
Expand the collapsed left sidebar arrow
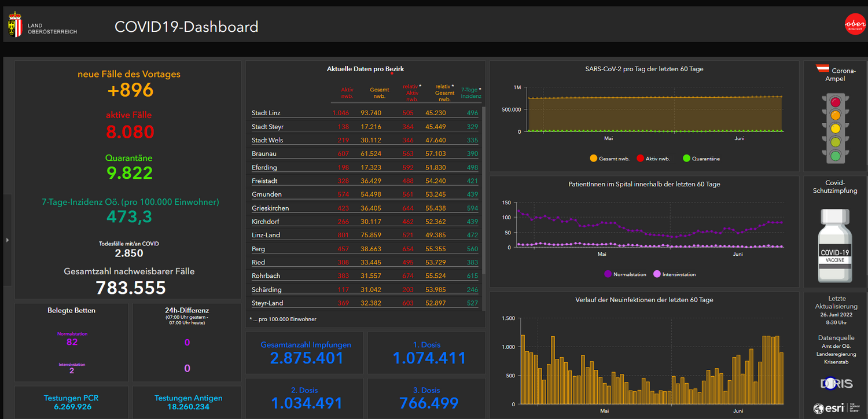8,239
